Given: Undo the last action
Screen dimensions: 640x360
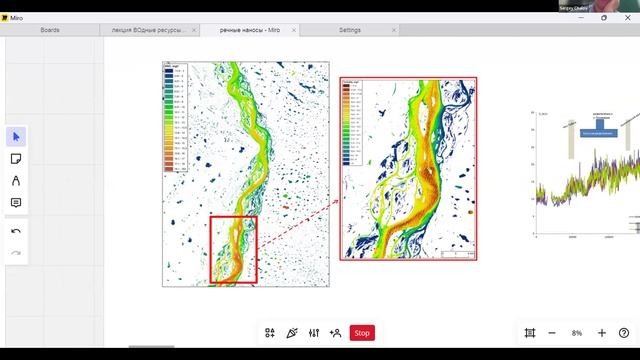Looking at the screenshot, I should click(x=16, y=231).
